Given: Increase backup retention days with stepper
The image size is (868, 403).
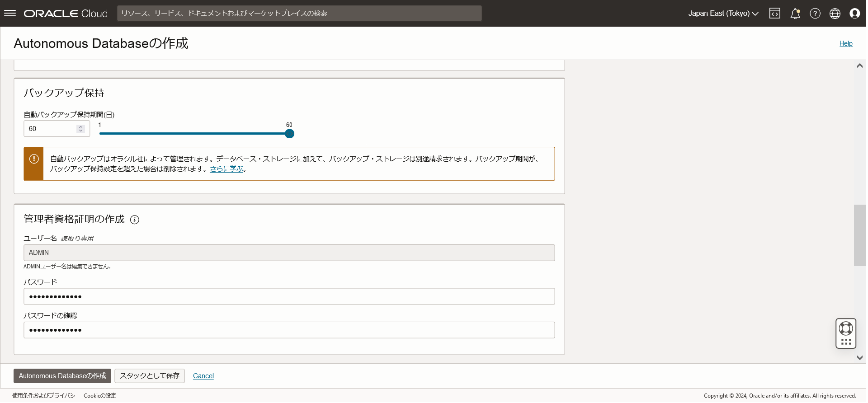Looking at the screenshot, I should pyautogui.click(x=80, y=127).
